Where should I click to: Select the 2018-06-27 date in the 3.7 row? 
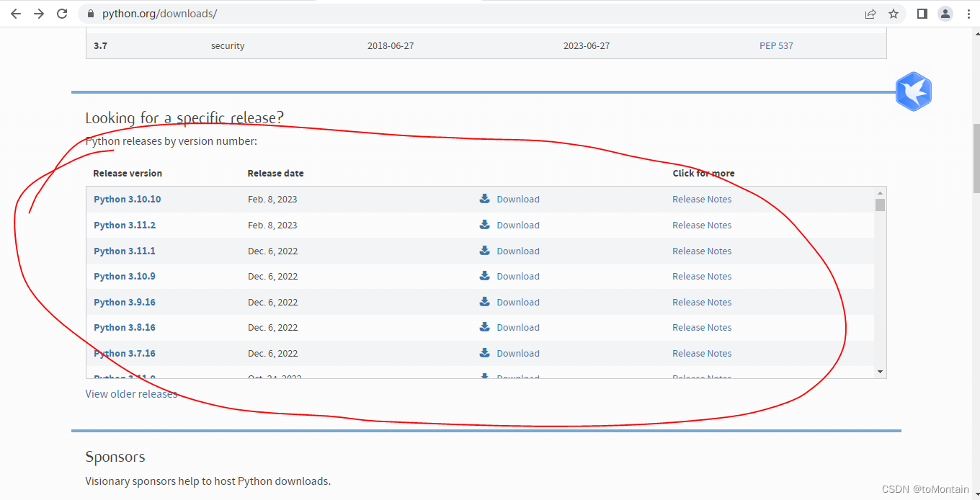click(x=391, y=45)
